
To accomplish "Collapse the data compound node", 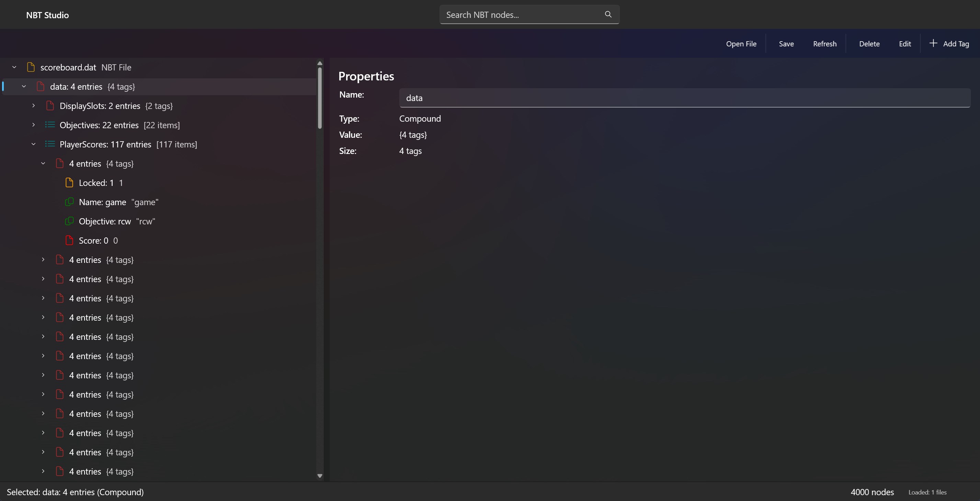I will pos(24,86).
